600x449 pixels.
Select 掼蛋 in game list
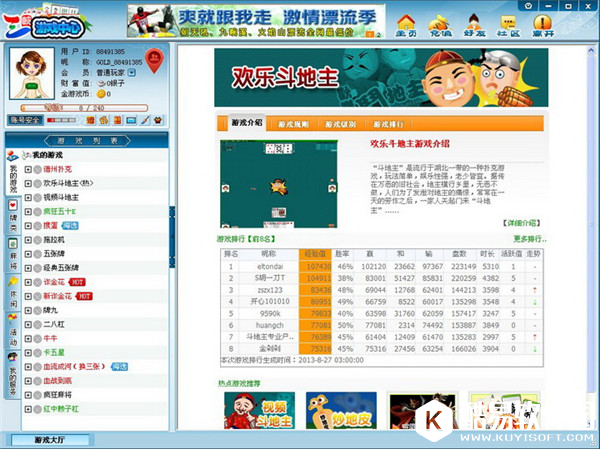pos(50,225)
